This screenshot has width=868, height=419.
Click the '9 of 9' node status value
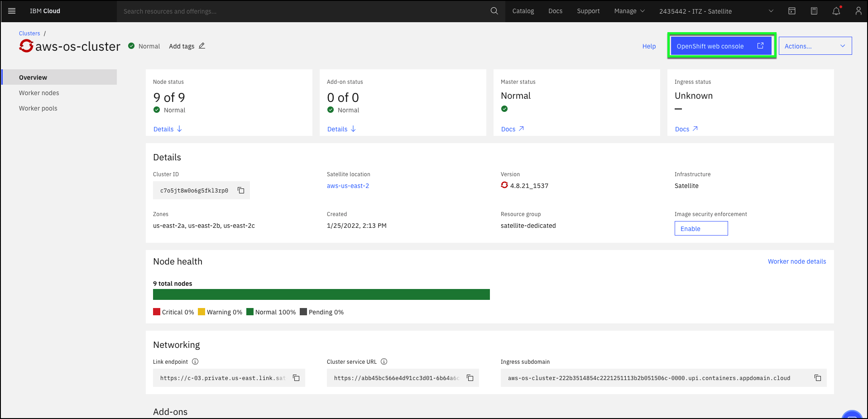click(x=169, y=97)
